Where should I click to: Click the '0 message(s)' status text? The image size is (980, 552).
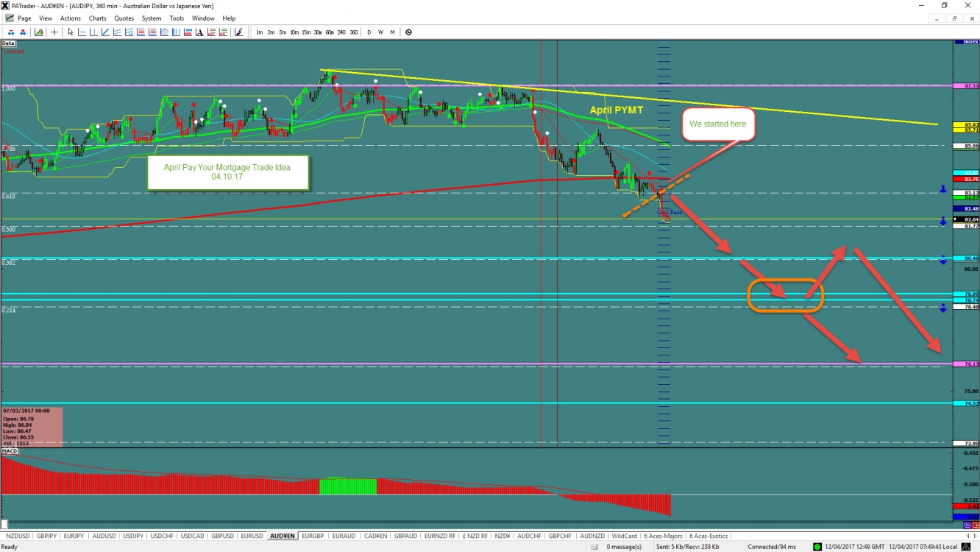coord(622,547)
